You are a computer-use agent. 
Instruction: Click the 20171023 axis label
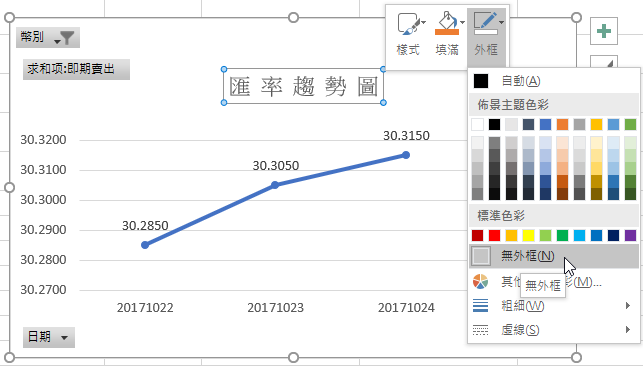tap(276, 307)
